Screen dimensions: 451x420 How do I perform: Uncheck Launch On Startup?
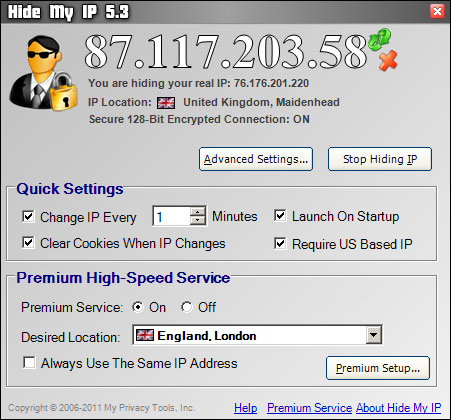[280, 216]
